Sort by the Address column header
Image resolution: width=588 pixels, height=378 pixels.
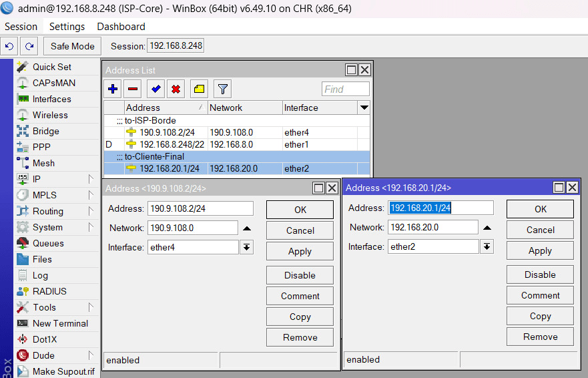(166, 108)
